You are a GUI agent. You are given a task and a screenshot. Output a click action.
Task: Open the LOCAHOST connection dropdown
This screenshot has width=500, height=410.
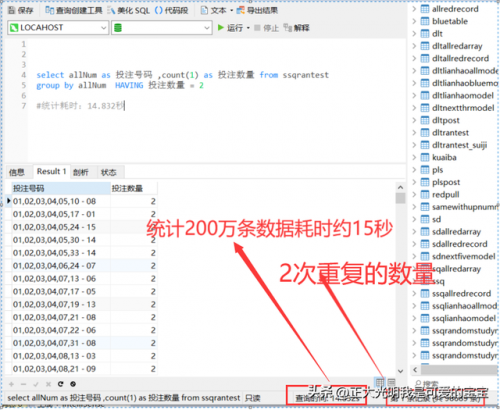tap(58, 28)
